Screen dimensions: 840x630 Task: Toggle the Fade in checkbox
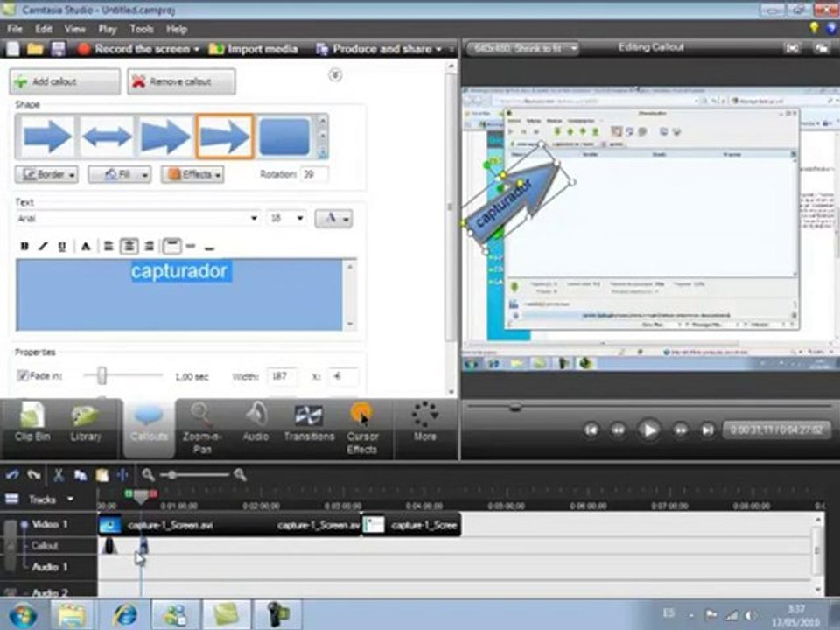point(23,375)
